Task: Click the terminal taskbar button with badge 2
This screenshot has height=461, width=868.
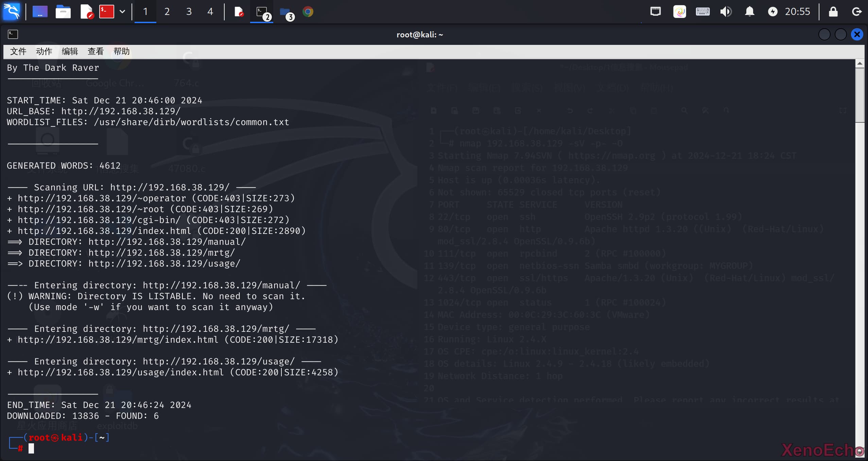Action: (x=262, y=12)
